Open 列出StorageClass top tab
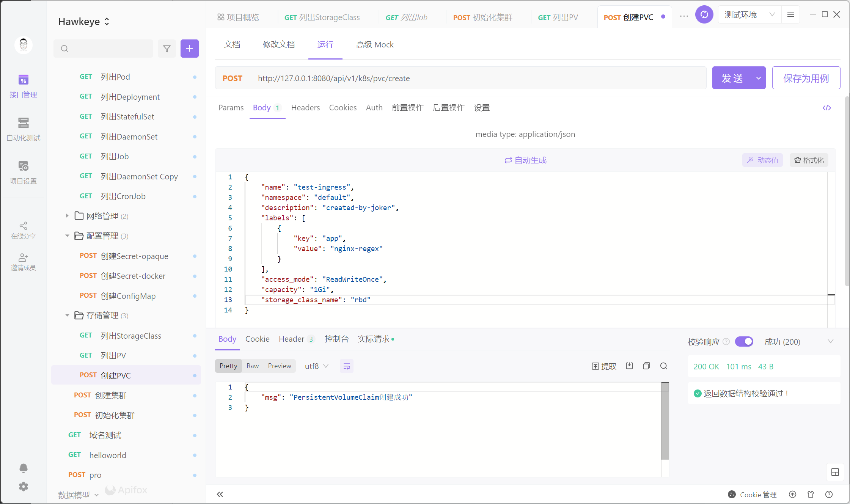This screenshot has height=504, width=850. (x=322, y=17)
